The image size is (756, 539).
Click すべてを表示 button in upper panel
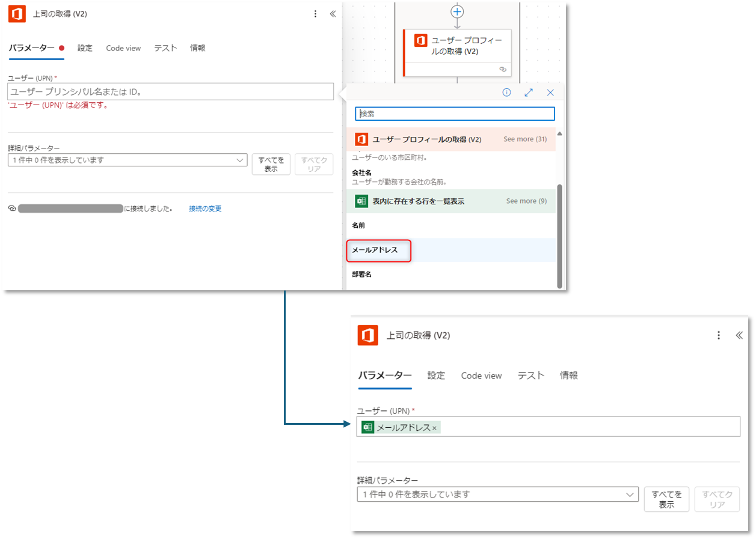271,164
